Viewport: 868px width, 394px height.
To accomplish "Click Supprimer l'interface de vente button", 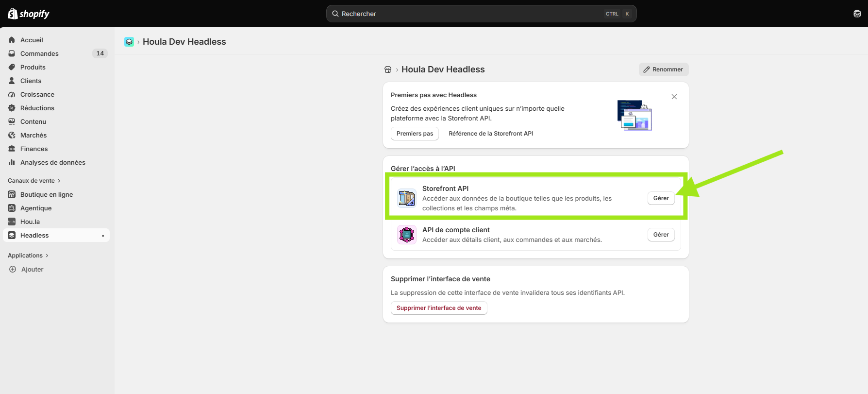I will point(439,308).
